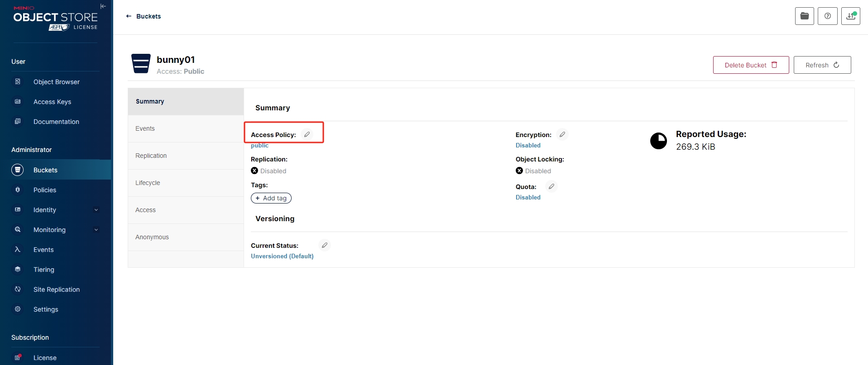Click the Policies sidebar icon
The image size is (868, 365).
tap(18, 190)
